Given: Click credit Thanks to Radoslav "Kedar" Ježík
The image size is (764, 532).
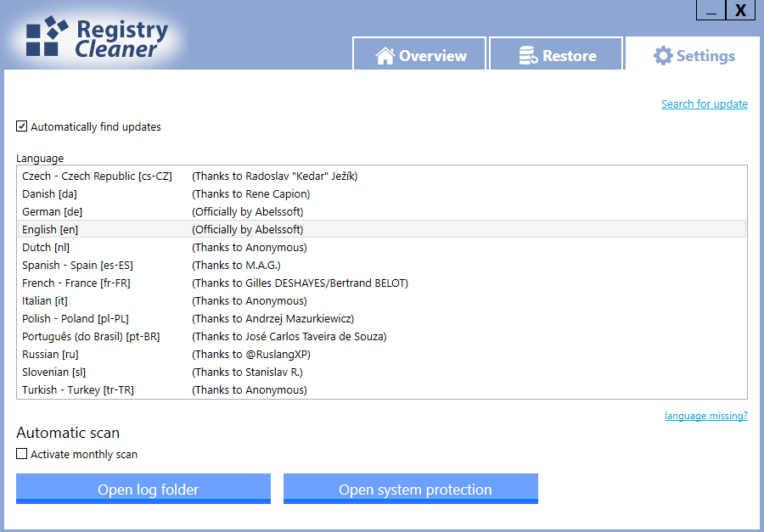Looking at the screenshot, I should point(275,176).
